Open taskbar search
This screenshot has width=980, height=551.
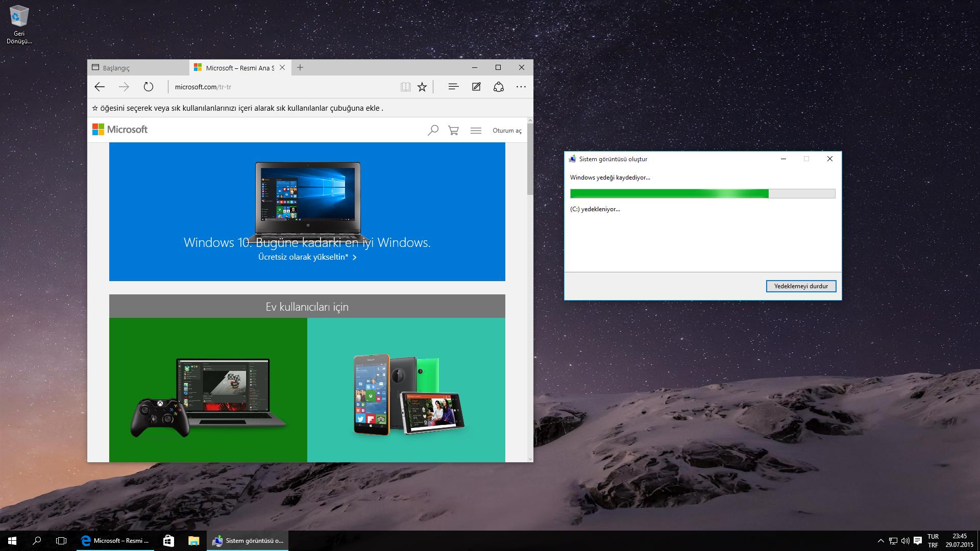coord(37,541)
